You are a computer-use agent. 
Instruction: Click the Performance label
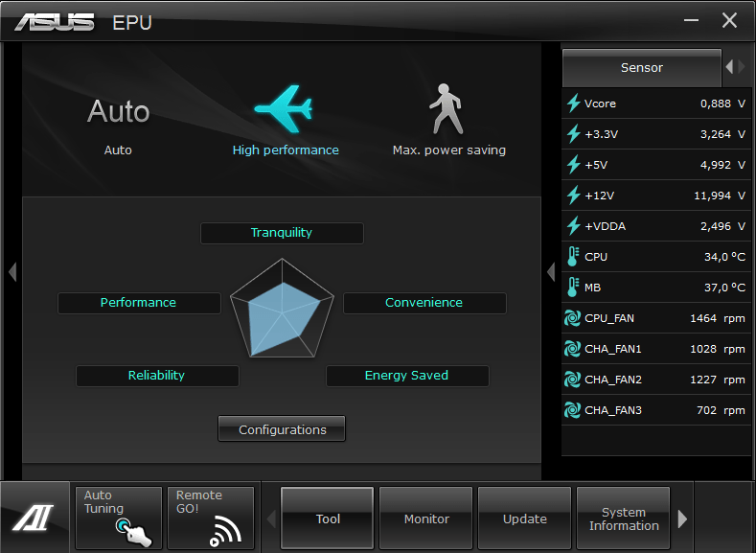[x=139, y=303]
